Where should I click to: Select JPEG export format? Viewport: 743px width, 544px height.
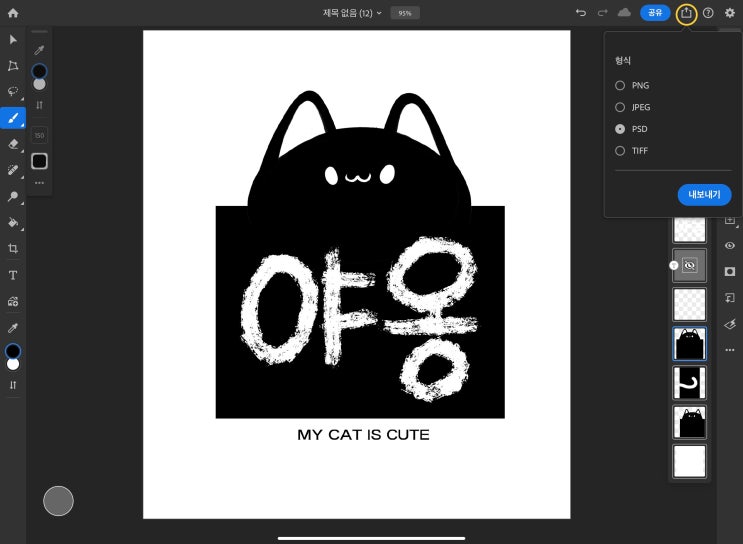coord(633,107)
